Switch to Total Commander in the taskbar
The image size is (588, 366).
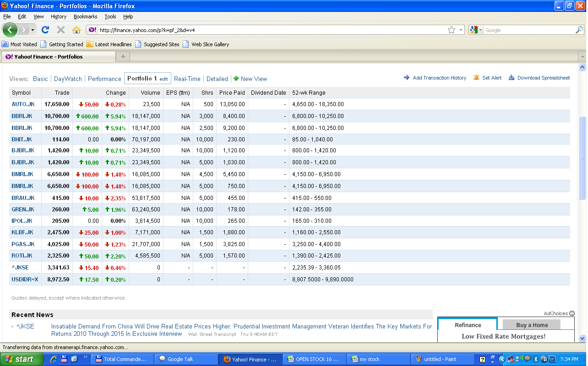(121, 359)
